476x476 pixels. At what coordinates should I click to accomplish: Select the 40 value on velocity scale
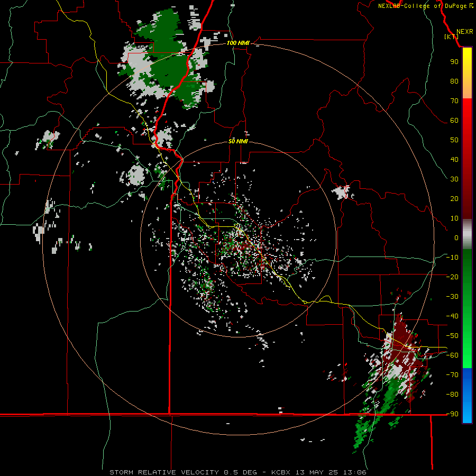(454, 159)
